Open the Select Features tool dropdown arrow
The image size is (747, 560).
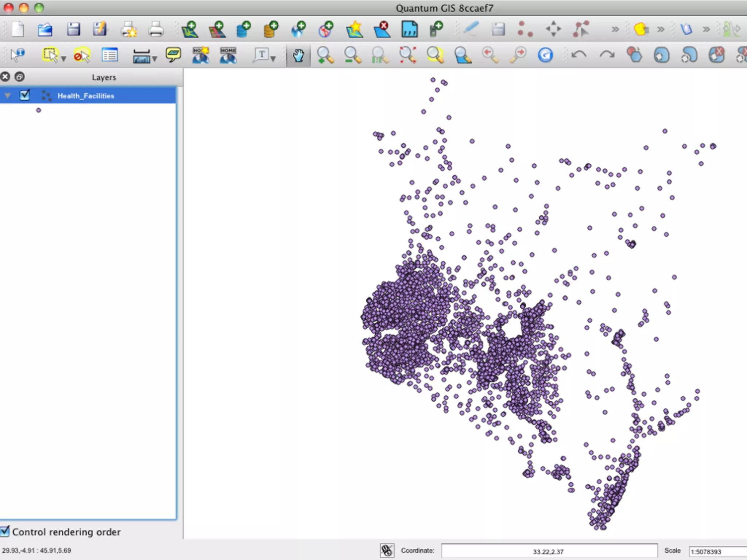pos(63,59)
